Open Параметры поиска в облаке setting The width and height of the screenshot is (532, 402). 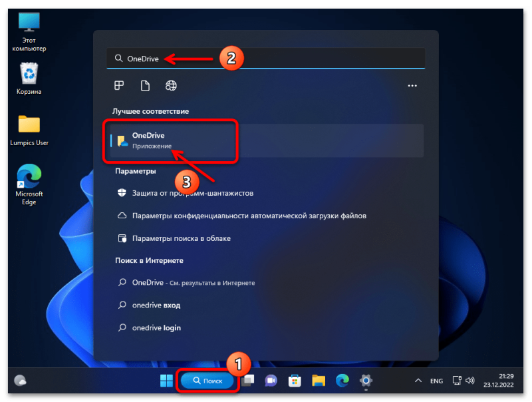[x=267, y=238]
